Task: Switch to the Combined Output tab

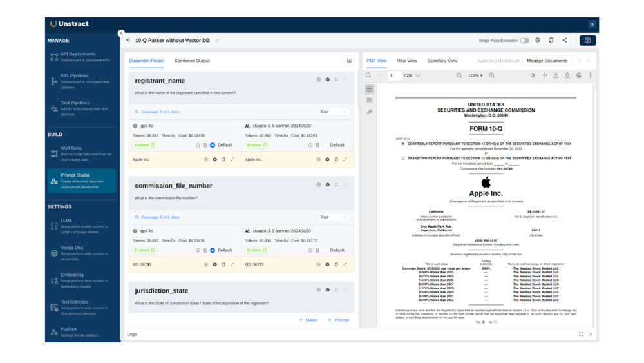Action: pyautogui.click(x=192, y=61)
